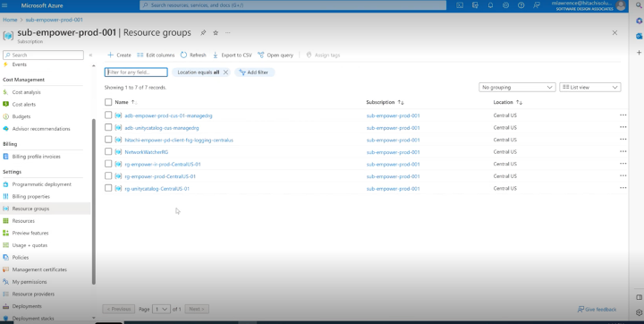Remove the Location equals all filter

pos(225,72)
